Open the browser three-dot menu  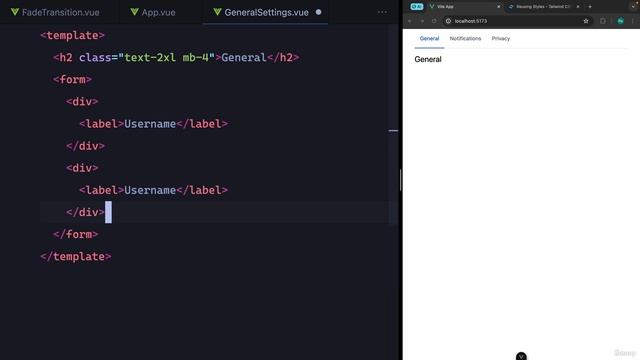[633, 21]
